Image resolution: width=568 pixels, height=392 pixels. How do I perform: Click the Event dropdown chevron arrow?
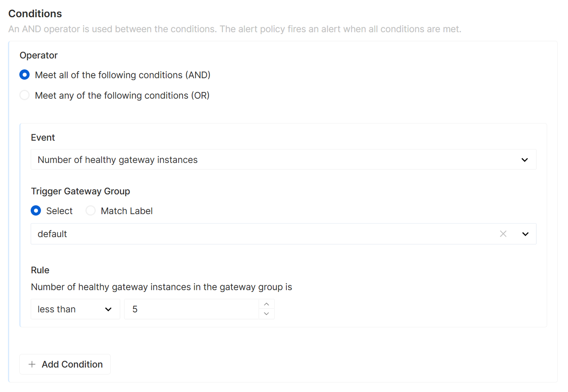(x=525, y=160)
